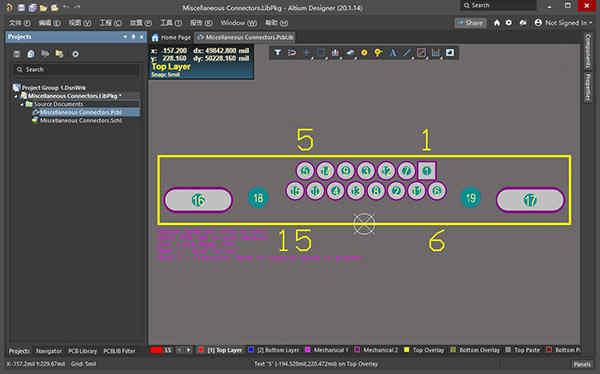Select the Bottom Layer layer tab
Screen dimensions: 600x374
click(273, 350)
